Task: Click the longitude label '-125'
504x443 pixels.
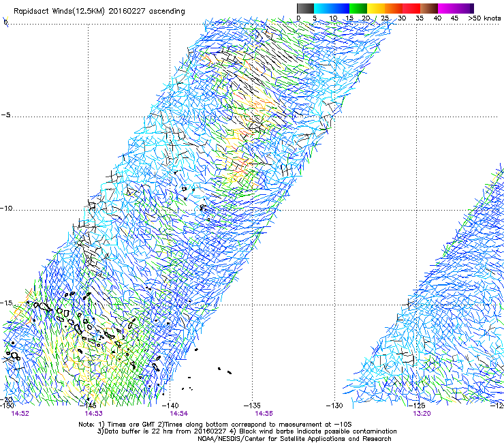Action: pos(417,406)
